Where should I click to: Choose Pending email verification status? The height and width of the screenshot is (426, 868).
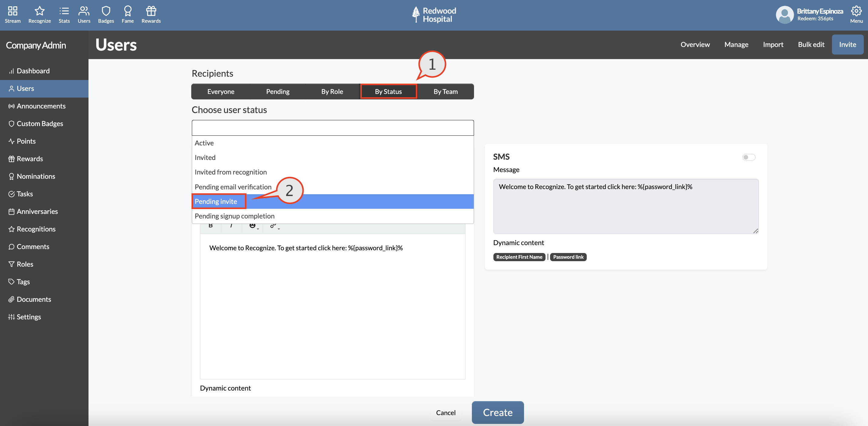332,187
